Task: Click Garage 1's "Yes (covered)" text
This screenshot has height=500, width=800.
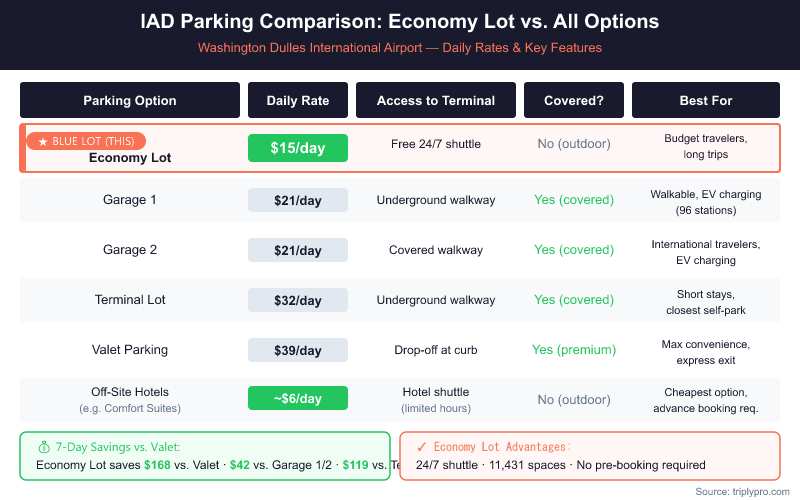Action: [574, 200]
